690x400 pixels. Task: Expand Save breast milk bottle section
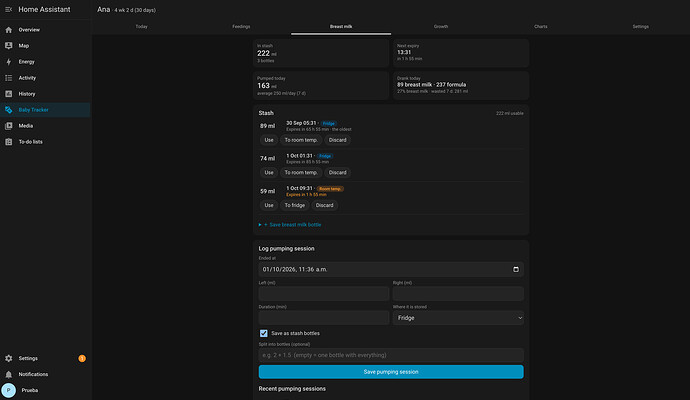tap(290, 224)
